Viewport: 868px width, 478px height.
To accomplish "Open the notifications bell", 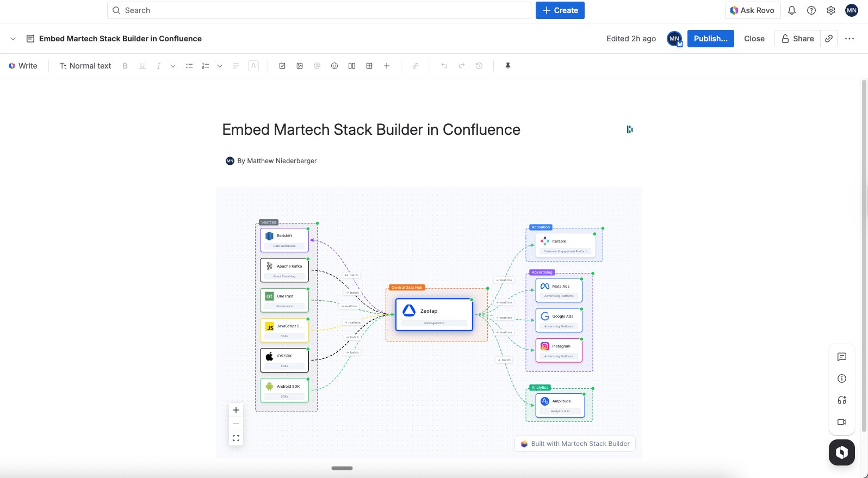I will [x=792, y=10].
